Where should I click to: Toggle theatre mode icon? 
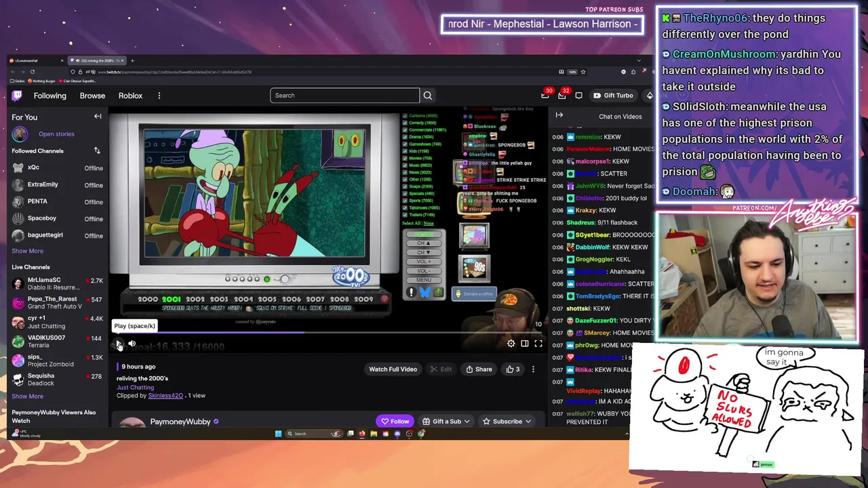[525, 344]
